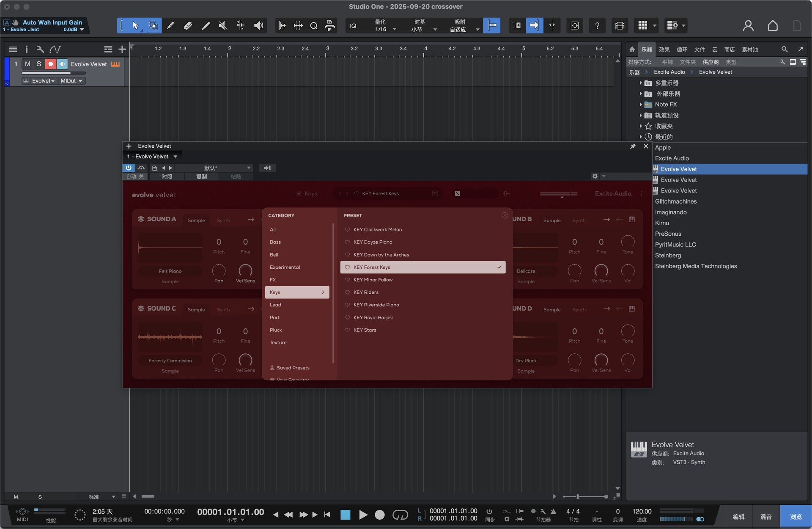Select the Bass category
Screen dimensions: 812x529
point(297,242)
